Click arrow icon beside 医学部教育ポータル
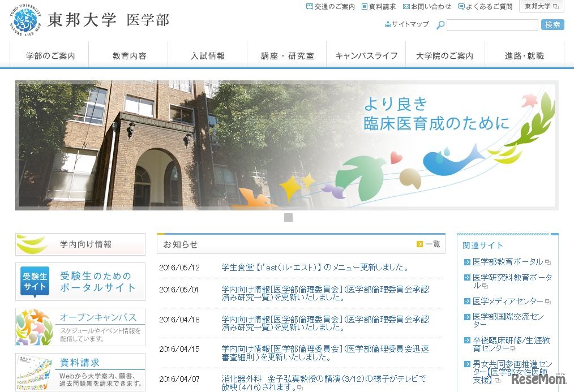574x392 pixels. pyautogui.click(x=467, y=262)
